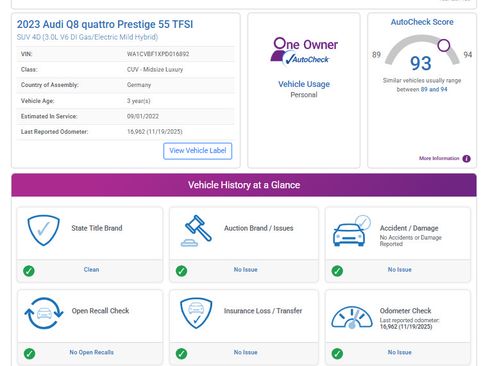The image size is (488, 366).
Task: Click No Issue under Auction Brand / Issues
Action: (245, 269)
